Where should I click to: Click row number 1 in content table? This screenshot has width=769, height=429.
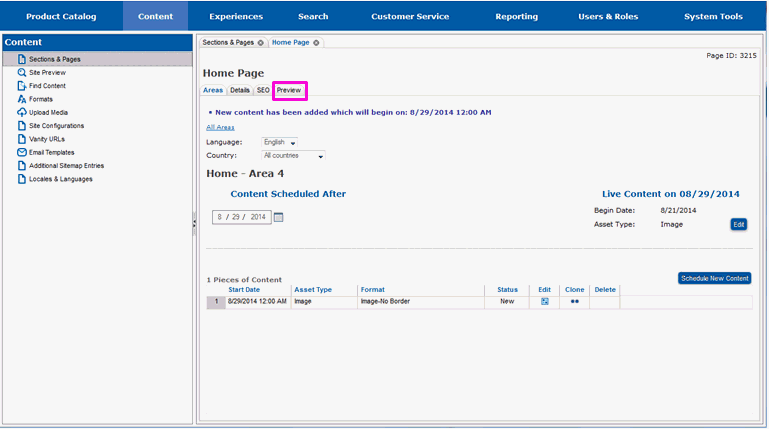tap(216, 302)
